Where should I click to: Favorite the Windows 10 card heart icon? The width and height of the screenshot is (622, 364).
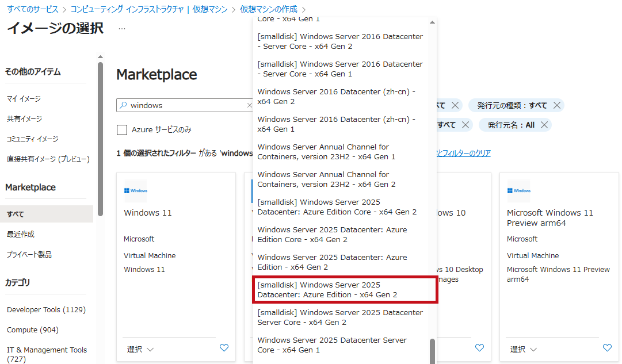point(480,348)
